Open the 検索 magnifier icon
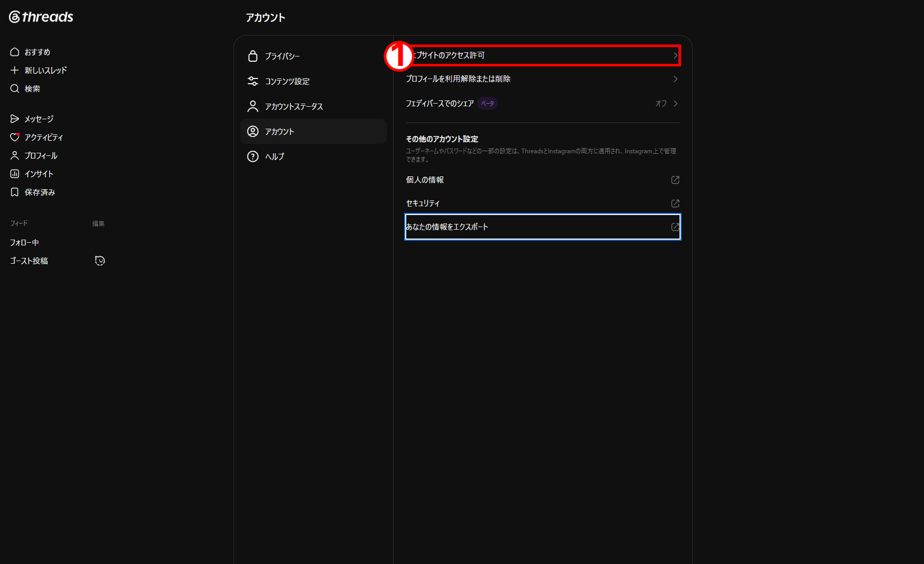The width and height of the screenshot is (924, 564). point(15,88)
